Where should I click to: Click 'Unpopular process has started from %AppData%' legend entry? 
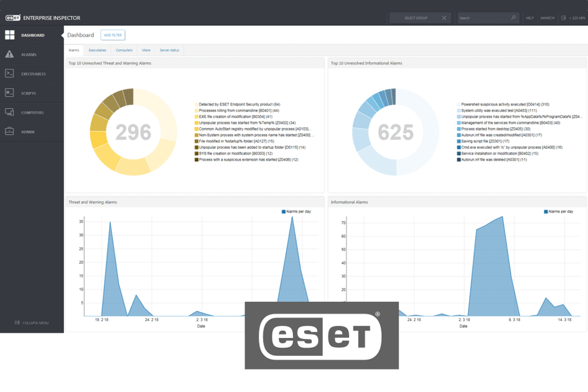click(x=522, y=117)
